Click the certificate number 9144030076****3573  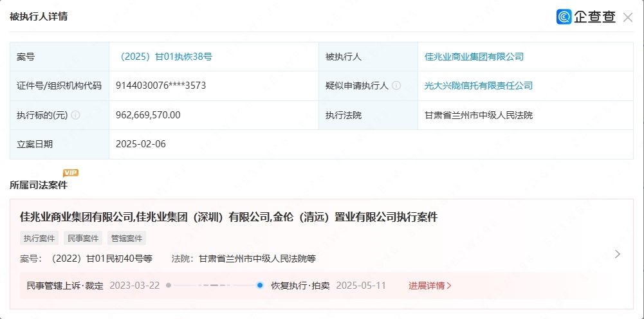[161, 86]
